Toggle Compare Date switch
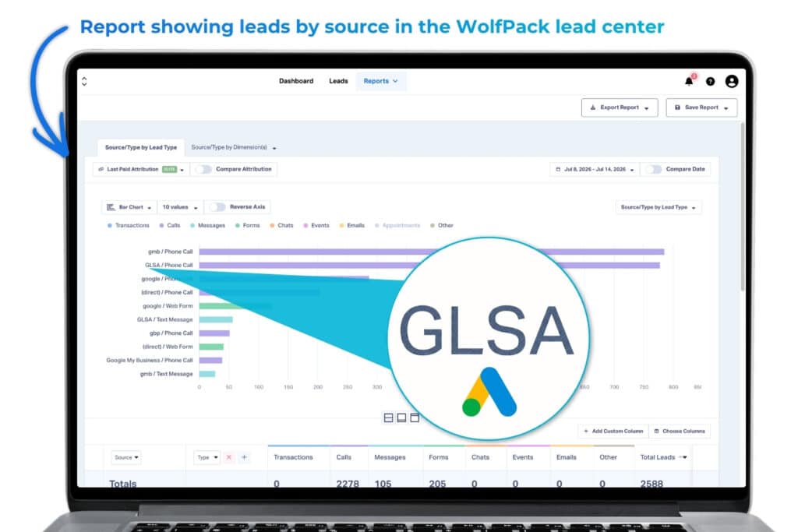Viewport: 798px width, 532px height. [x=654, y=169]
